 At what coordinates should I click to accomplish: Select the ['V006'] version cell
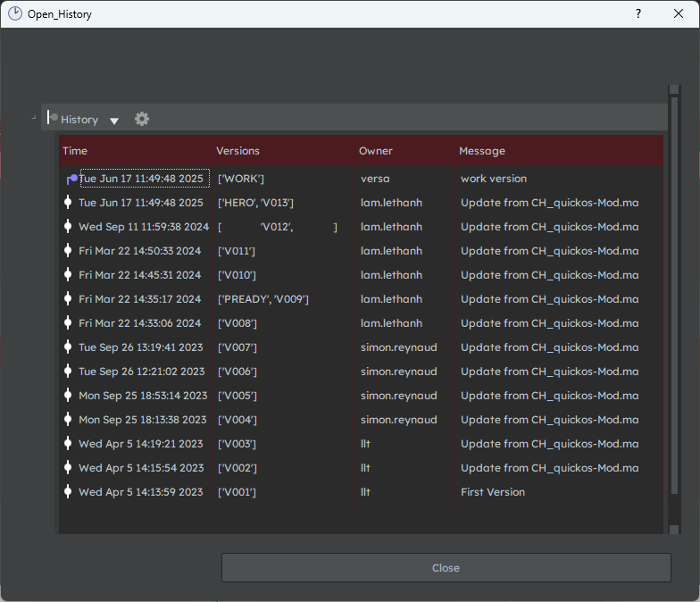(237, 372)
